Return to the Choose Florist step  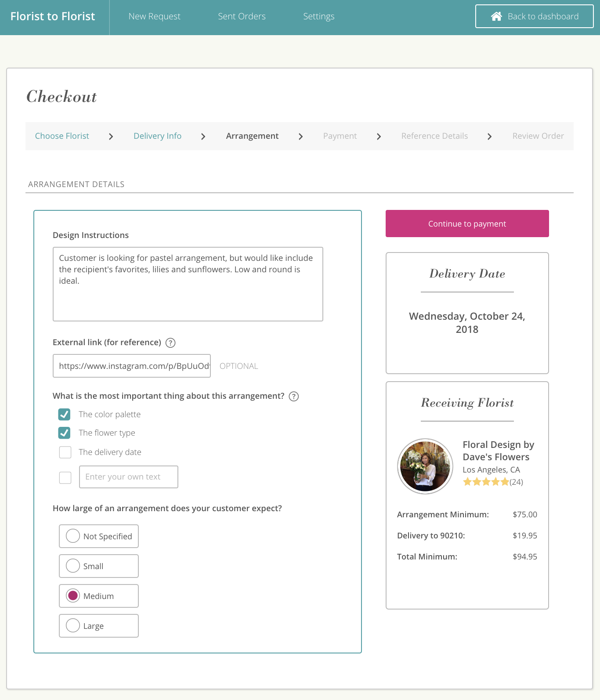coord(62,136)
